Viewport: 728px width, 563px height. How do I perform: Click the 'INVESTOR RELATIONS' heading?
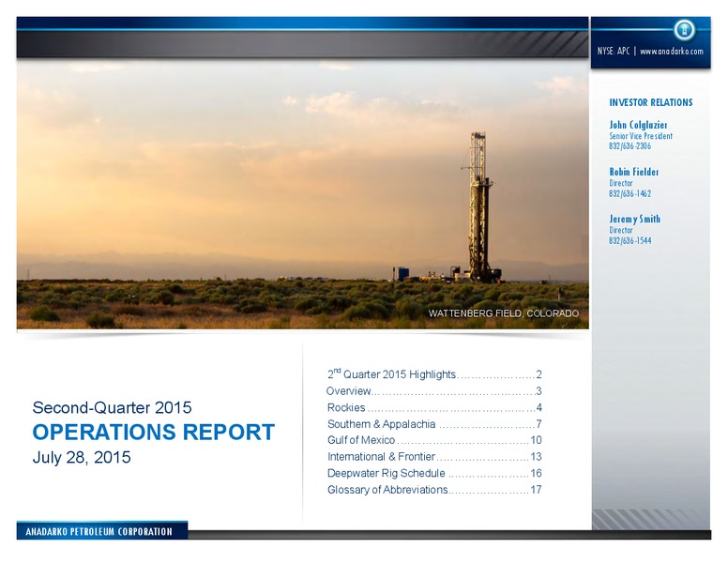[x=650, y=102]
